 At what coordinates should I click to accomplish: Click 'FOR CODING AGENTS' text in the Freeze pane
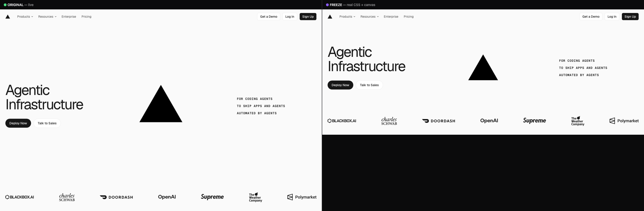(577, 61)
